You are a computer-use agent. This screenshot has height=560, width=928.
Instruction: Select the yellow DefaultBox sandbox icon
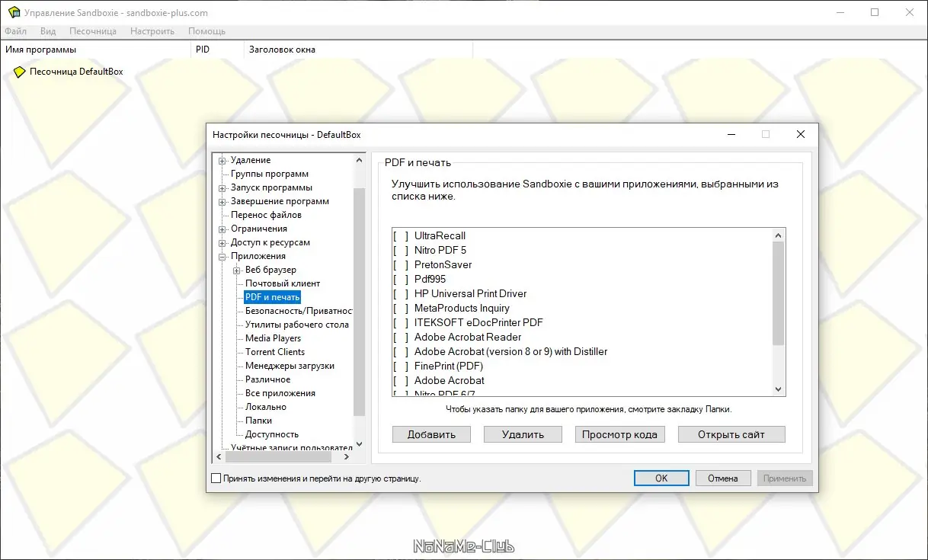[x=20, y=72]
